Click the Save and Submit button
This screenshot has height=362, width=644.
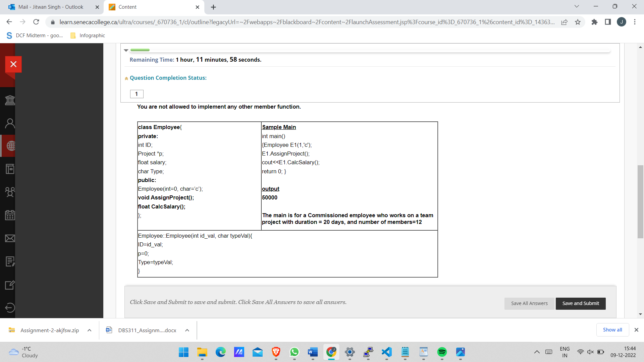(580, 303)
